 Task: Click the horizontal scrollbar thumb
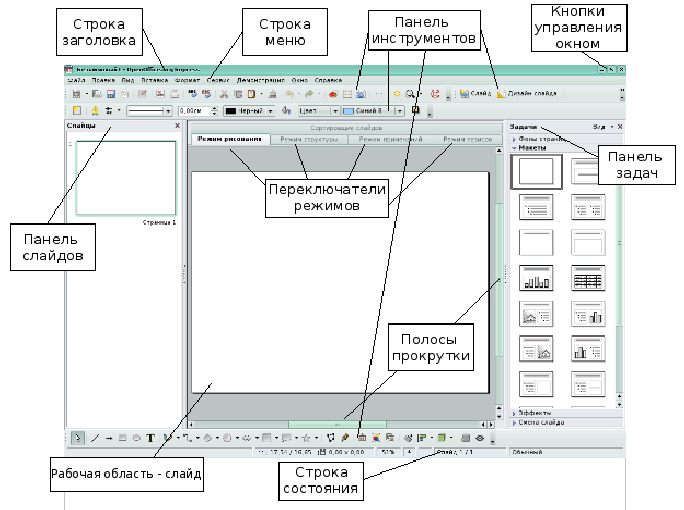point(337,424)
